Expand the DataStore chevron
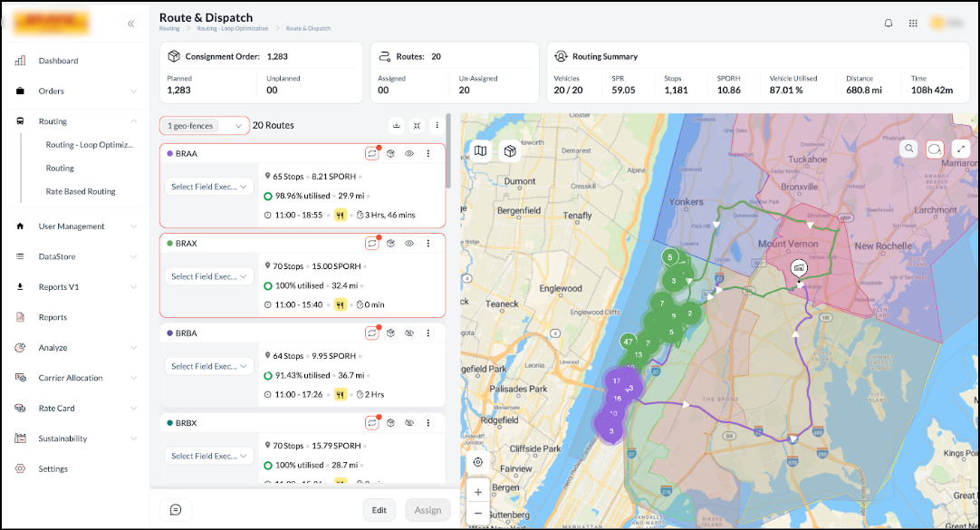 tap(133, 257)
